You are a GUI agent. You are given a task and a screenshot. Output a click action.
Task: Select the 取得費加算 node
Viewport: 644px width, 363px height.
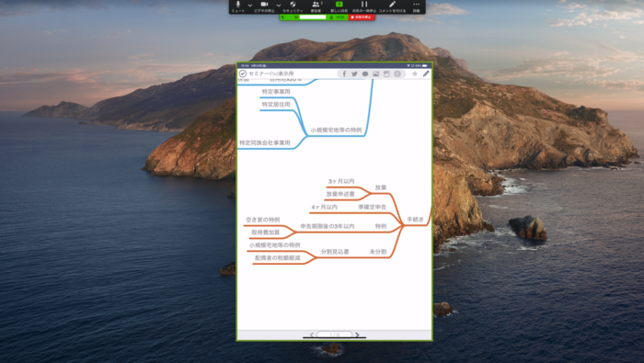coord(266,233)
